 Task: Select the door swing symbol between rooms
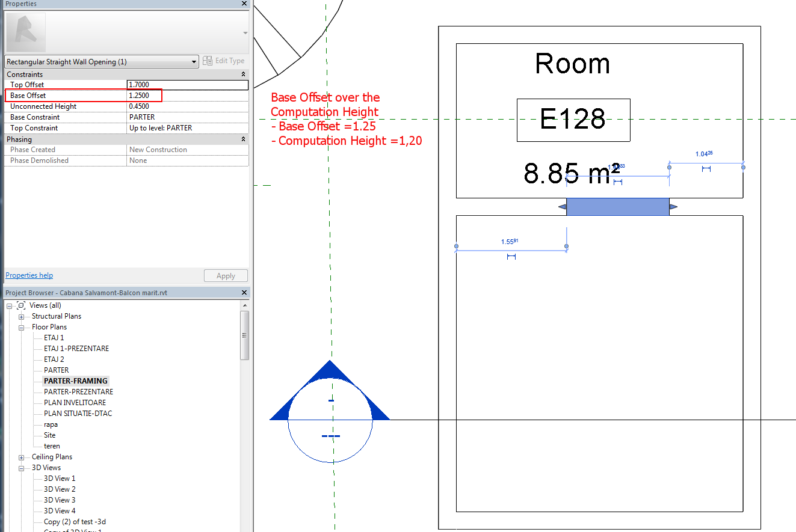tap(617, 206)
